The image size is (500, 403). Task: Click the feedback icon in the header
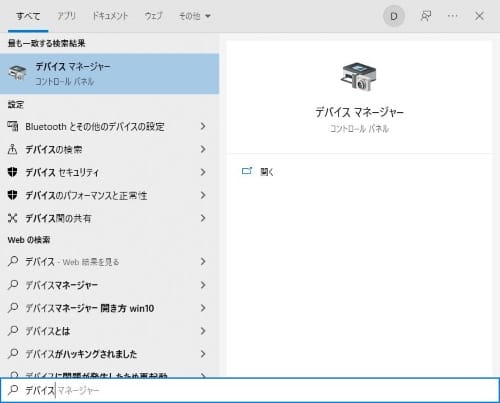point(426,16)
